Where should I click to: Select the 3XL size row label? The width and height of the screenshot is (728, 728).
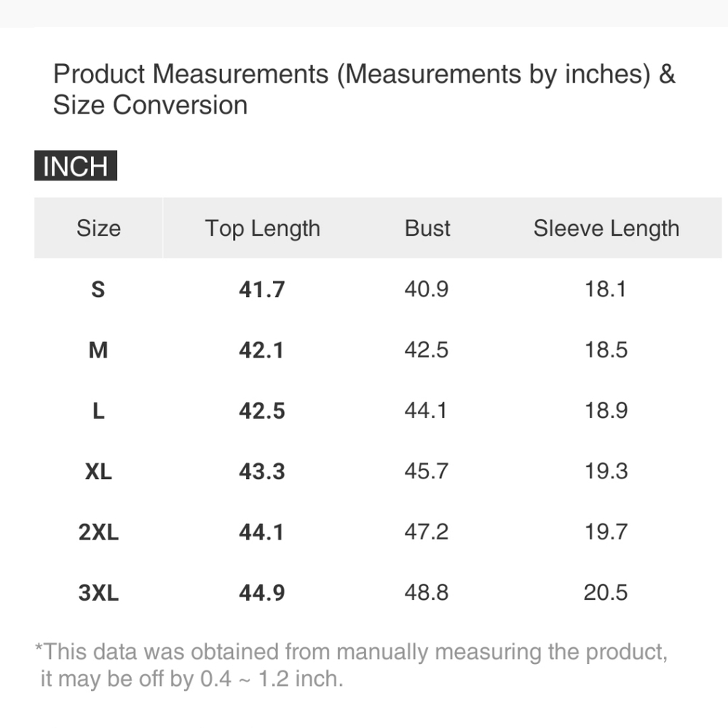98,593
